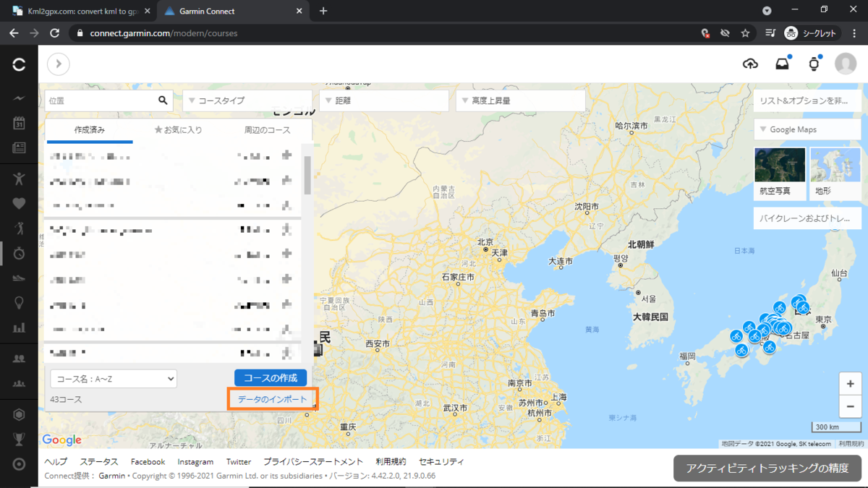This screenshot has height=488, width=868.
Task: Open the notifications inbox icon
Action: tap(783, 64)
